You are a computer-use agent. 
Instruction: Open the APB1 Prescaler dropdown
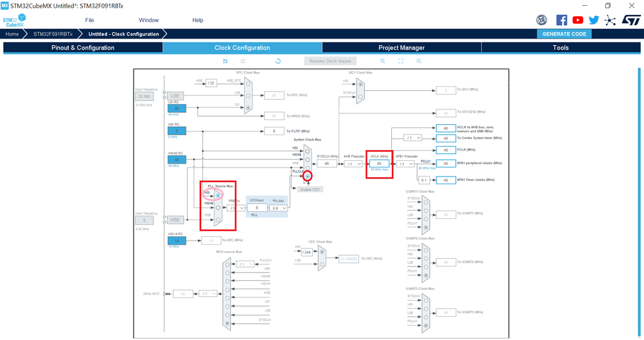pos(405,164)
